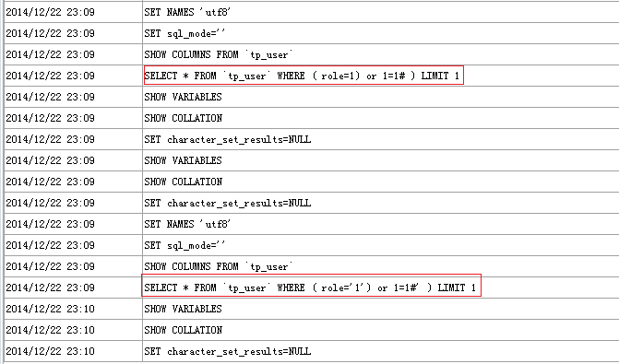This screenshot has width=619, height=364.
Task: Click the timestamp beside the role='1' SELECT query
Action: coord(50,288)
